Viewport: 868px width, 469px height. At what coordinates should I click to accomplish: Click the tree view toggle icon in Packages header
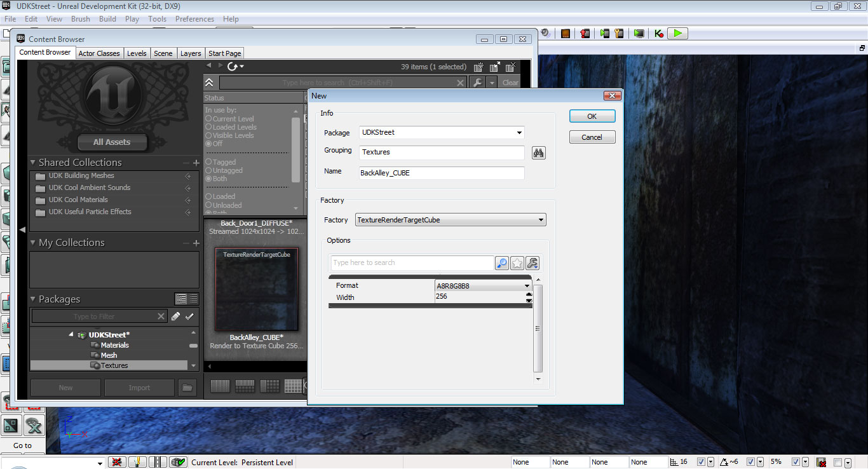tap(181, 299)
